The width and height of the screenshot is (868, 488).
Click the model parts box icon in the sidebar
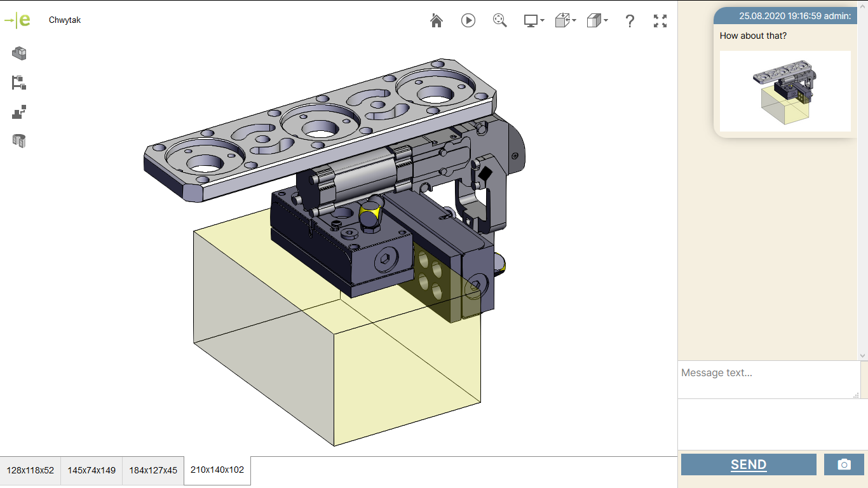pyautogui.click(x=19, y=53)
